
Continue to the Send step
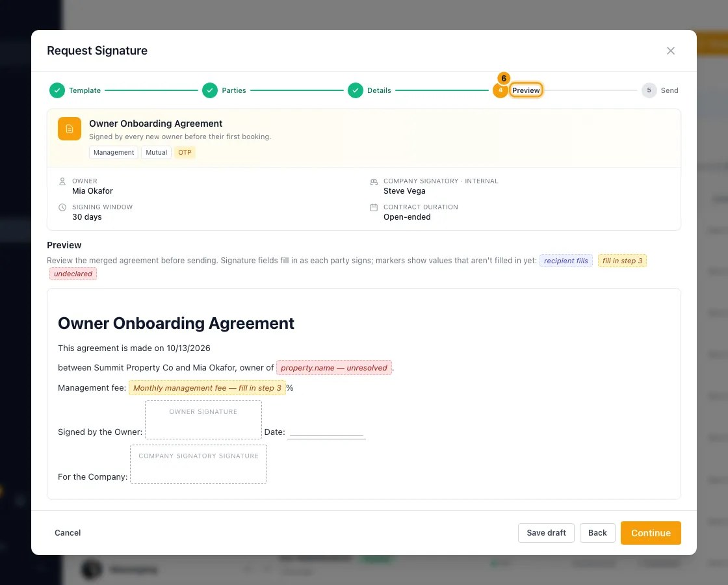click(651, 533)
